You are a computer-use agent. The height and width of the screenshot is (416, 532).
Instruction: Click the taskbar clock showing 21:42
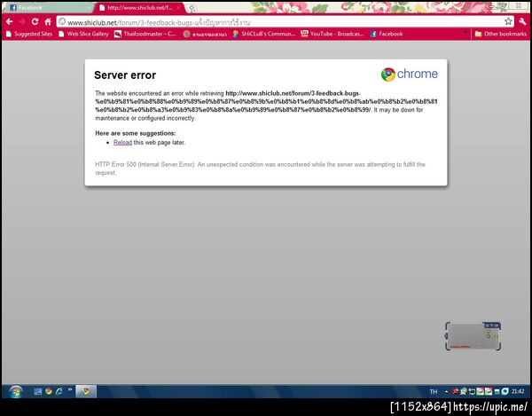(518, 391)
